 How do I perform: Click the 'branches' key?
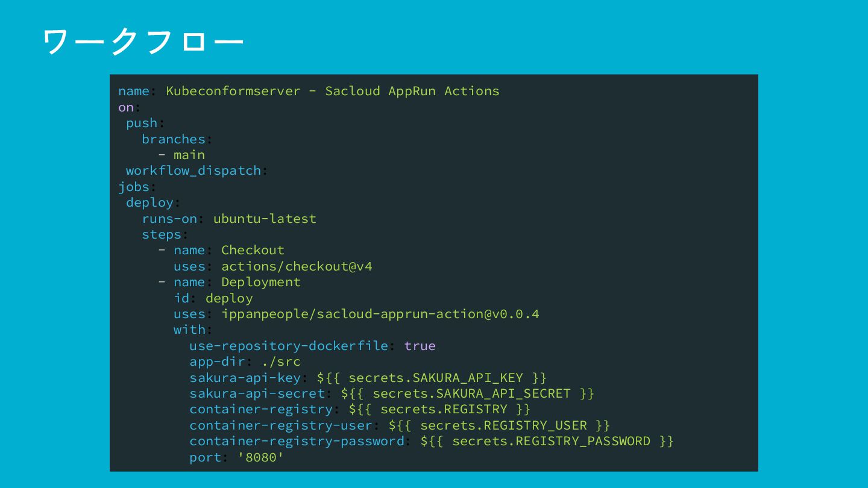[x=174, y=139]
